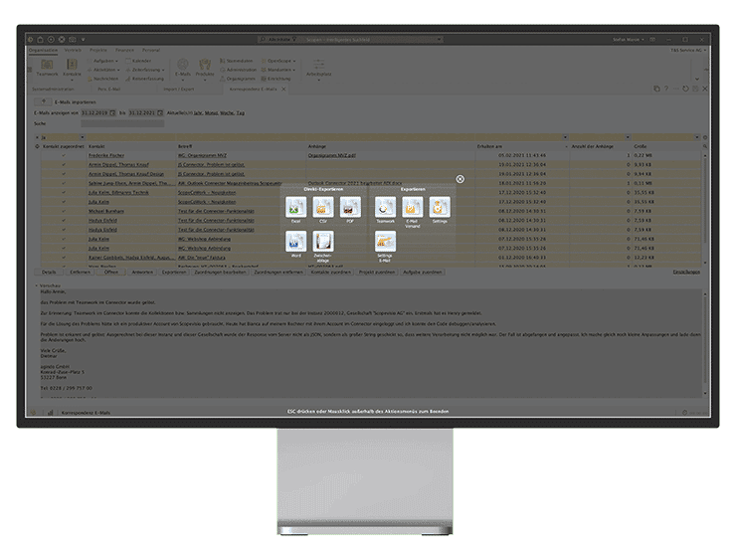736x560 pixels.
Task: Export directly to Word
Action: tap(295, 242)
